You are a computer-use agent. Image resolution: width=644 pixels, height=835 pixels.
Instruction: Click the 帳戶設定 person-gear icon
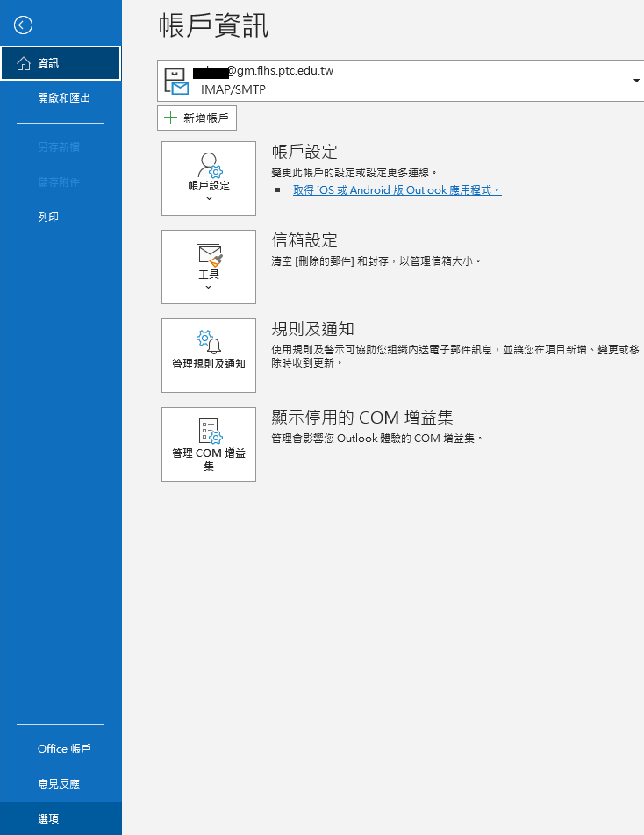click(210, 165)
